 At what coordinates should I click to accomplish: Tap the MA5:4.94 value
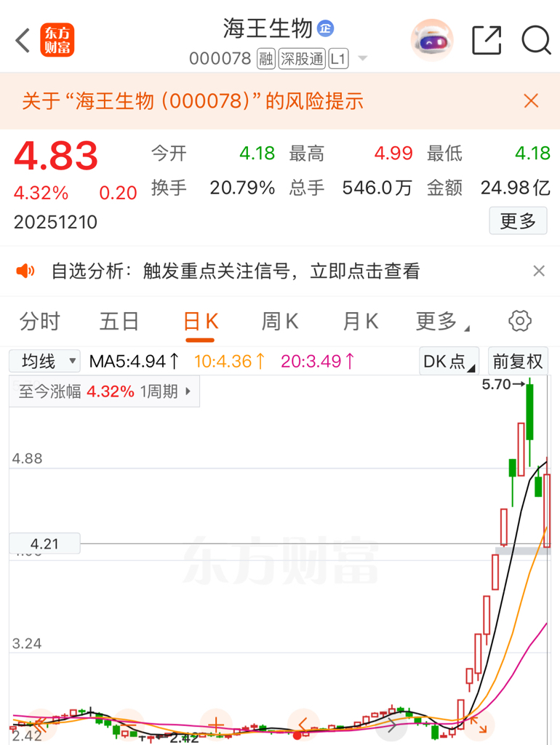[x=134, y=361]
